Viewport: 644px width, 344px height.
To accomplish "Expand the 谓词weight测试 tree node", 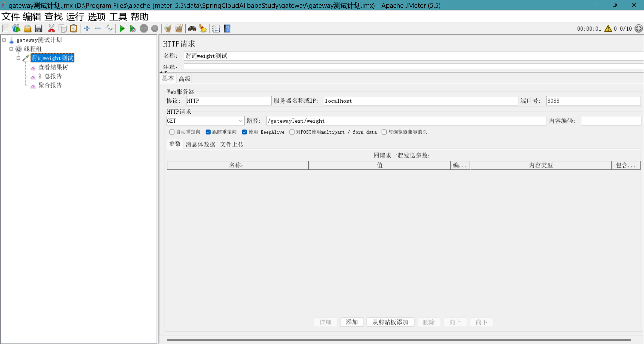I will coord(18,58).
